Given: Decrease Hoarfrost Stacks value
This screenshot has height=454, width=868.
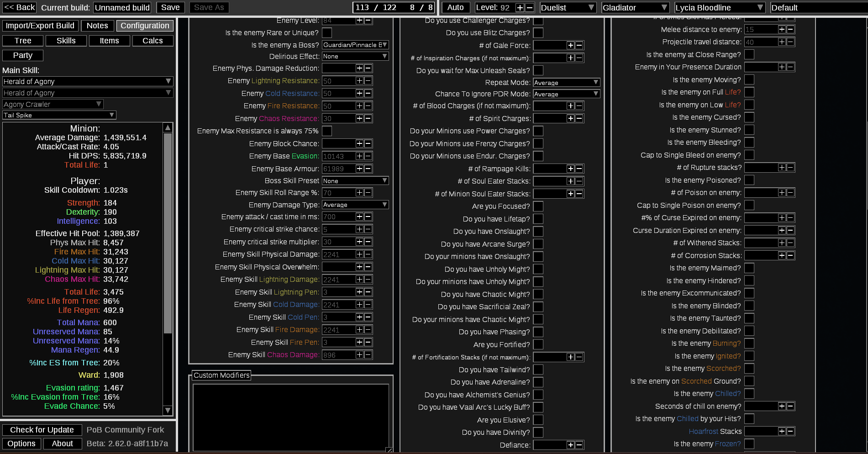Looking at the screenshot, I should click(790, 431).
